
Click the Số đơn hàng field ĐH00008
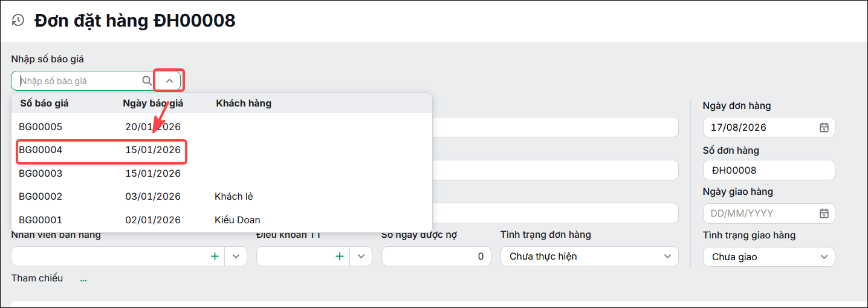(769, 171)
